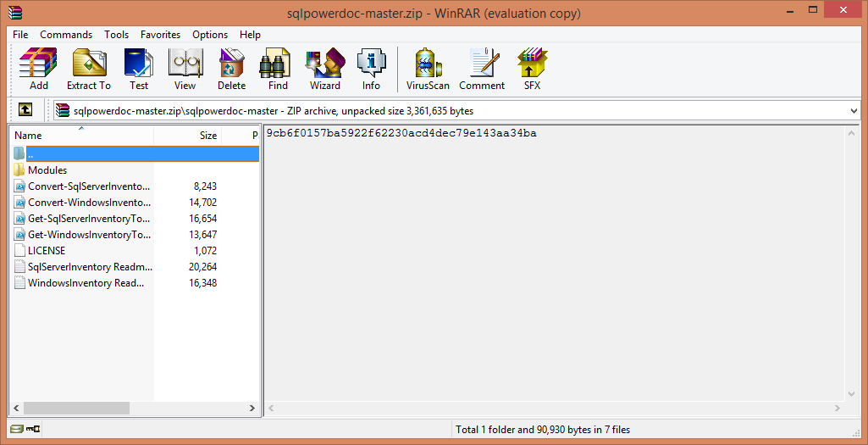
Task: Open the Commands menu
Action: tap(66, 35)
